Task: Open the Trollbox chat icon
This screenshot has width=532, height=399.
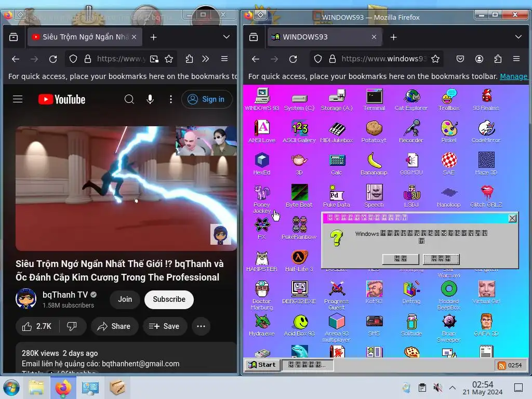Action: tap(449, 100)
